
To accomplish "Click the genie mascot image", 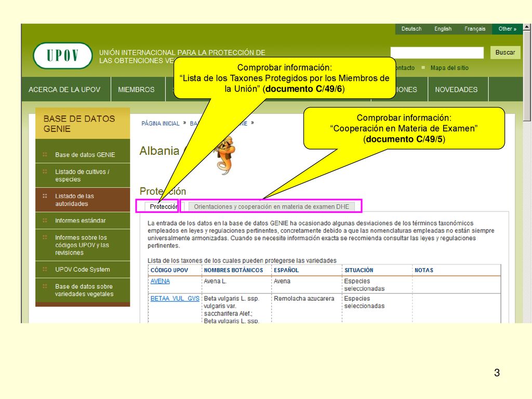I will click(x=224, y=155).
